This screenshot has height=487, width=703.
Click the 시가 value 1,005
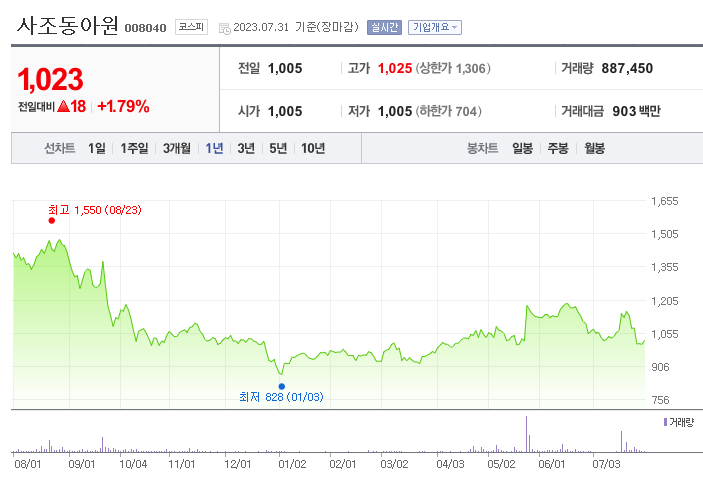pyautogui.click(x=285, y=111)
